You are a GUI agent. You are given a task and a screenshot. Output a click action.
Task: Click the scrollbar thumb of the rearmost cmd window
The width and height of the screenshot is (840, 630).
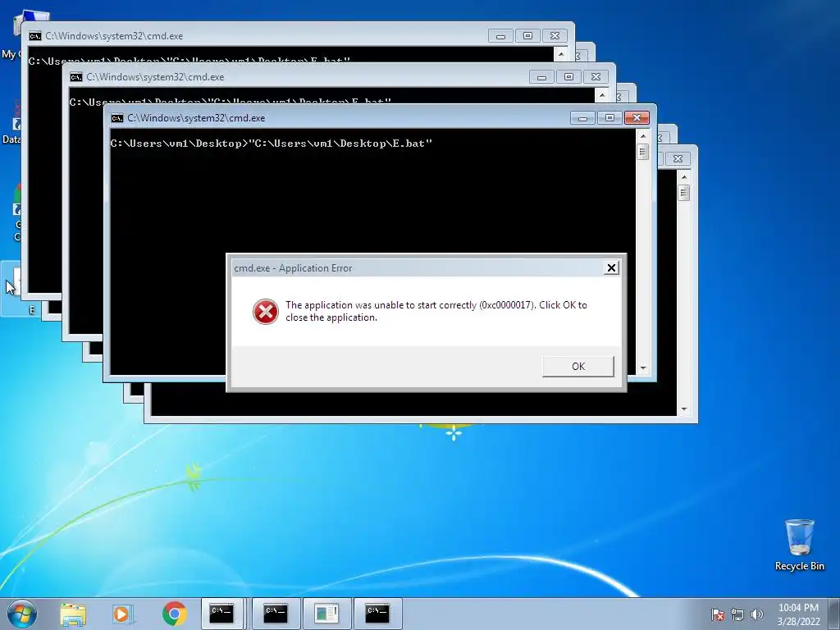pos(683,193)
